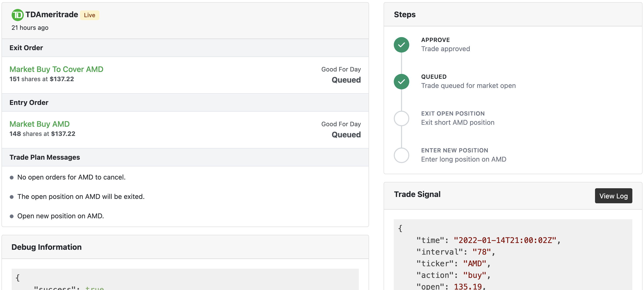Click the Enter New Position step circle

(x=401, y=155)
